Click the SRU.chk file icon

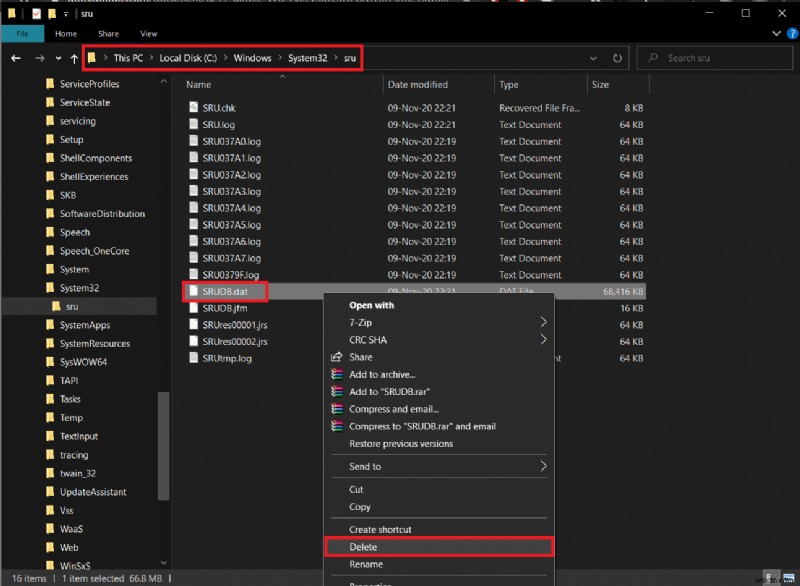click(x=194, y=108)
